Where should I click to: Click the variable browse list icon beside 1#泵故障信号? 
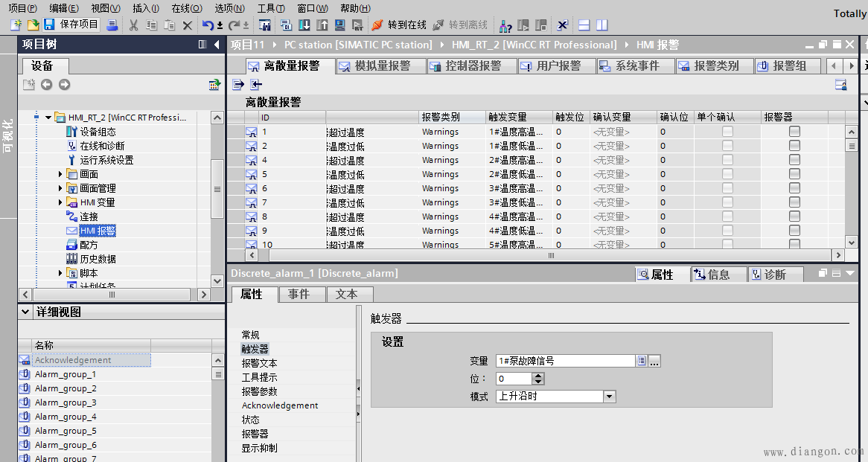click(x=641, y=361)
